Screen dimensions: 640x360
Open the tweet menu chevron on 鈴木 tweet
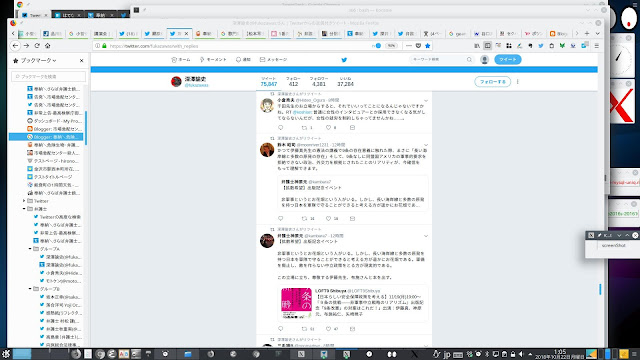pos(426,145)
